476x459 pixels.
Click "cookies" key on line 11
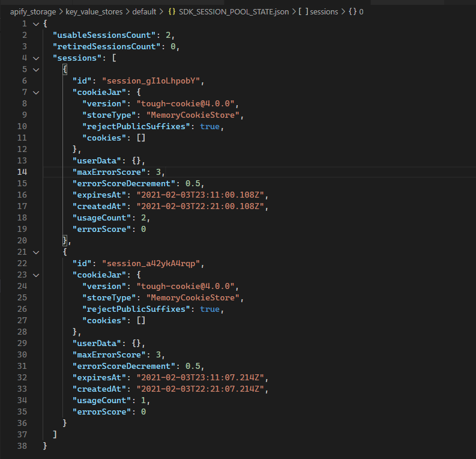coord(104,138)
